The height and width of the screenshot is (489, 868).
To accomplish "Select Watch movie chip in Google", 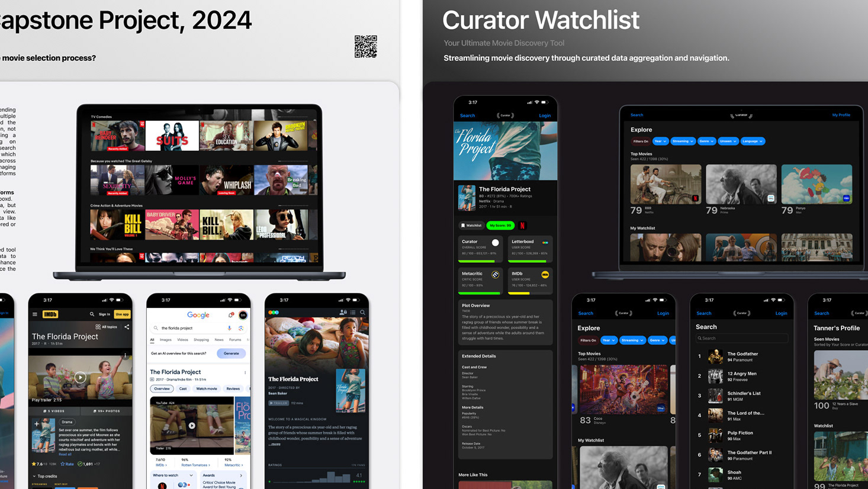I will (207, 389).
